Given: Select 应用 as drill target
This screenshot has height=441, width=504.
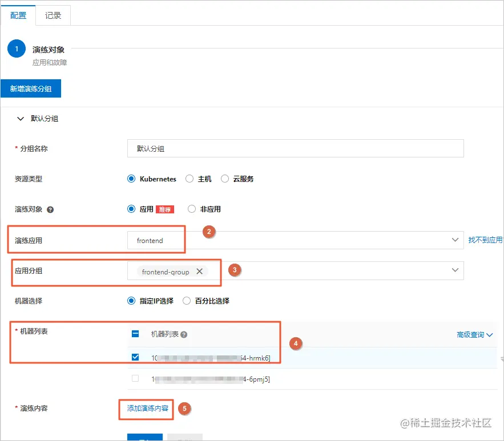Looking at the screenshot, I should pos(131,209).
